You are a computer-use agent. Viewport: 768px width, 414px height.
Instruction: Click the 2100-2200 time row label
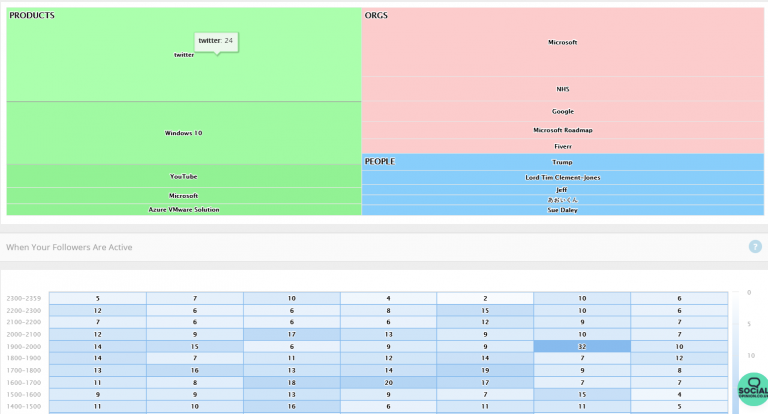(24, 322)
